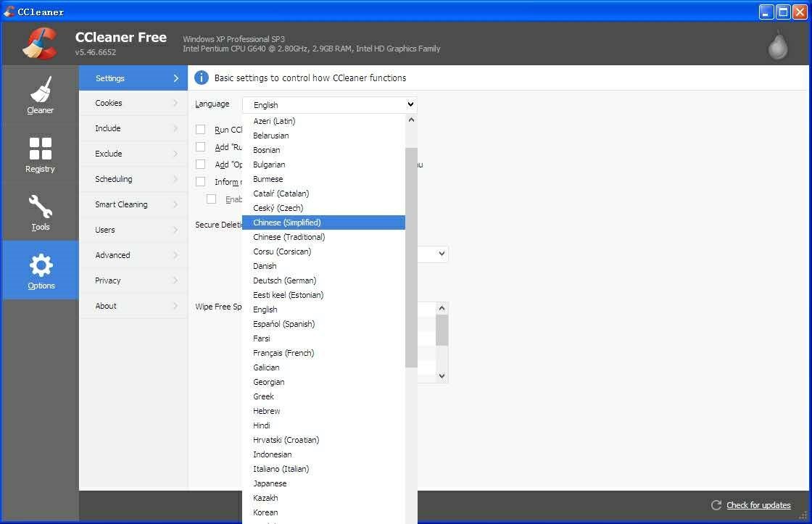Image resolution: width=812 pixels, height=524 pixels.
Task: Pick English in the dropdown list
Action: 323,309
